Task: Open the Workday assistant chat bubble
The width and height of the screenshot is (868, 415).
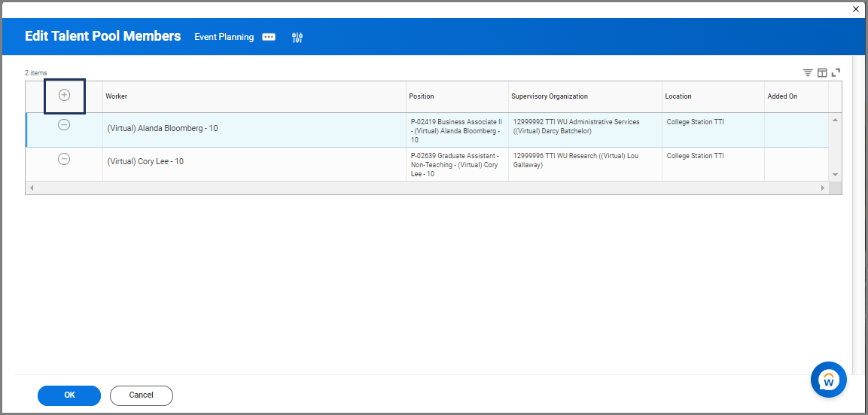Action: pos(828,380)
